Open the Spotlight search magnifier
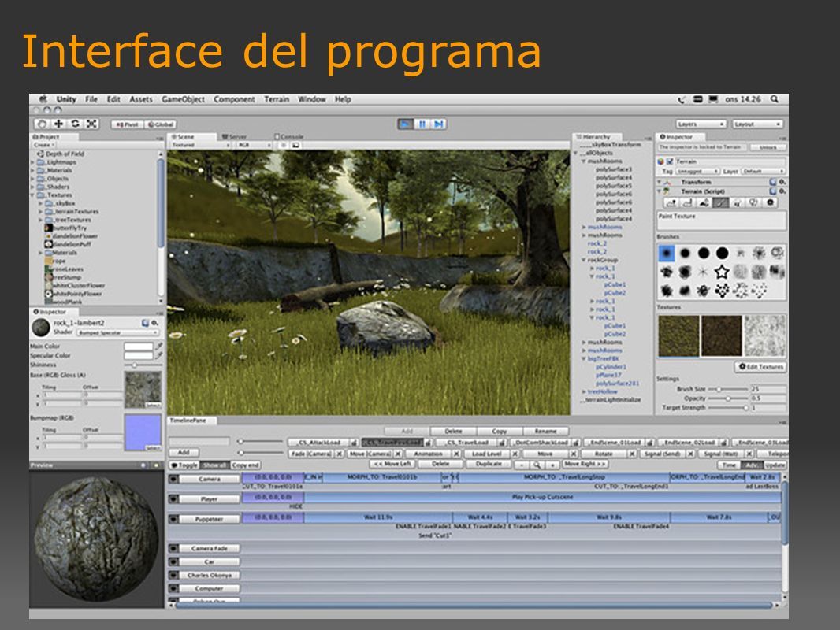The image size is (840, 630). [x=774, y=99]
